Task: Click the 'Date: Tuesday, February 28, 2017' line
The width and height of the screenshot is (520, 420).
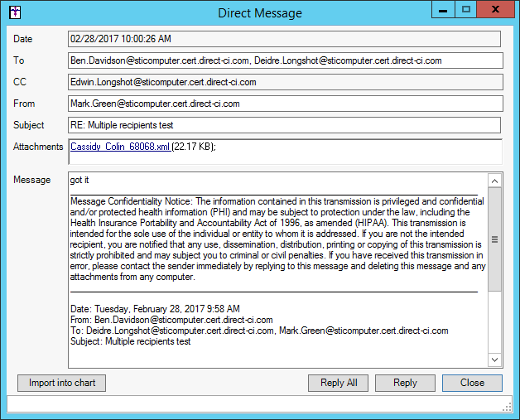Action: (155, 309)
